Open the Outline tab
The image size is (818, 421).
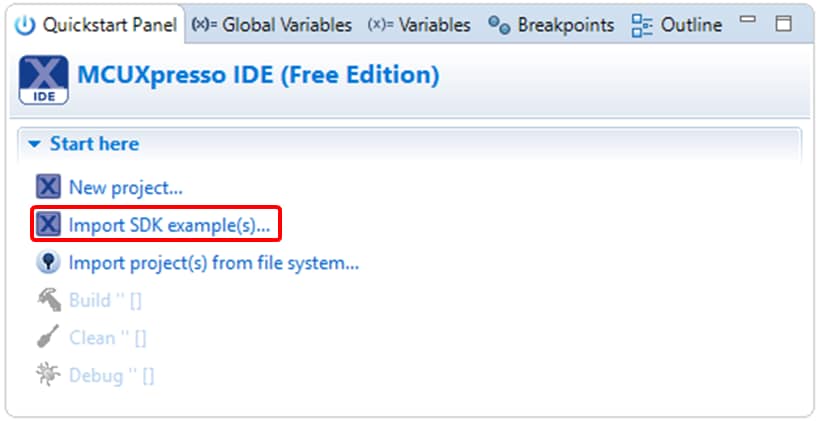coord(677,25)
